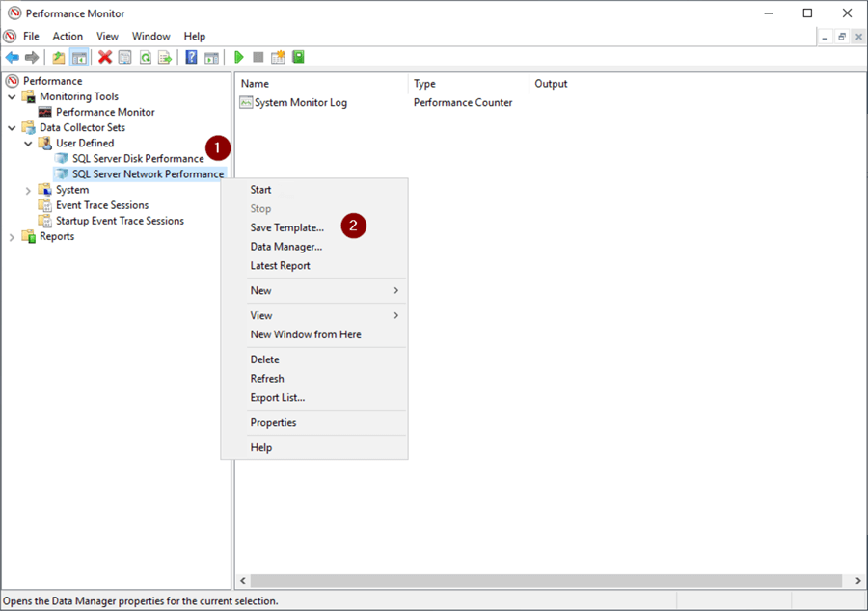Click the blue Help question mark icon
The height and width of the screenshot is (611, 868).
pos(191,58)
